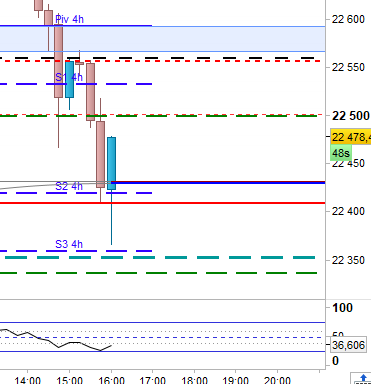Select the red candle just before 16:00

pos(101,154)
